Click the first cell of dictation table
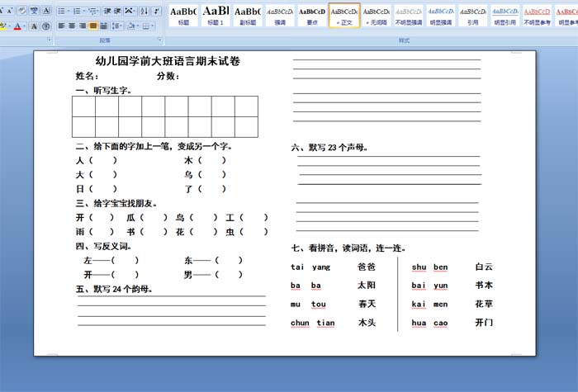 [83, 106]
